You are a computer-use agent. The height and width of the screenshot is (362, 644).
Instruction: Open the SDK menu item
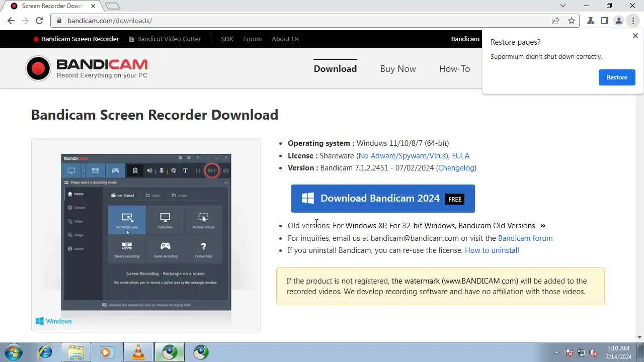[227, 39]
